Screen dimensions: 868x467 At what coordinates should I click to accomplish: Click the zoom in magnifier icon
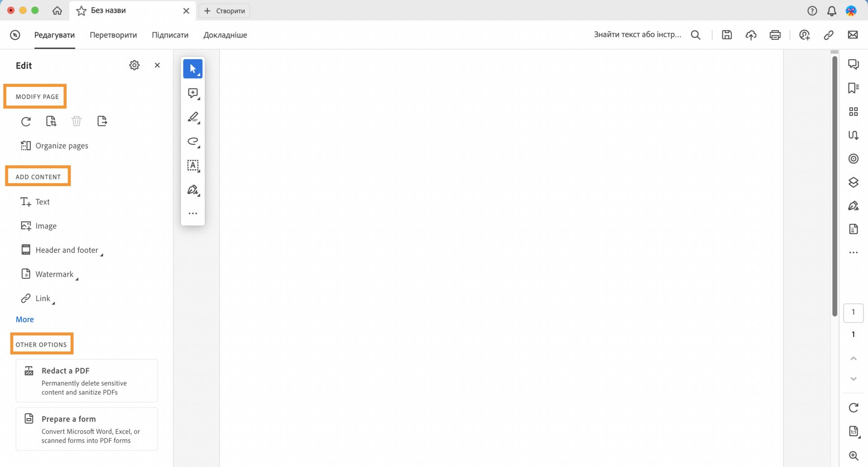[x=854, y=456]
